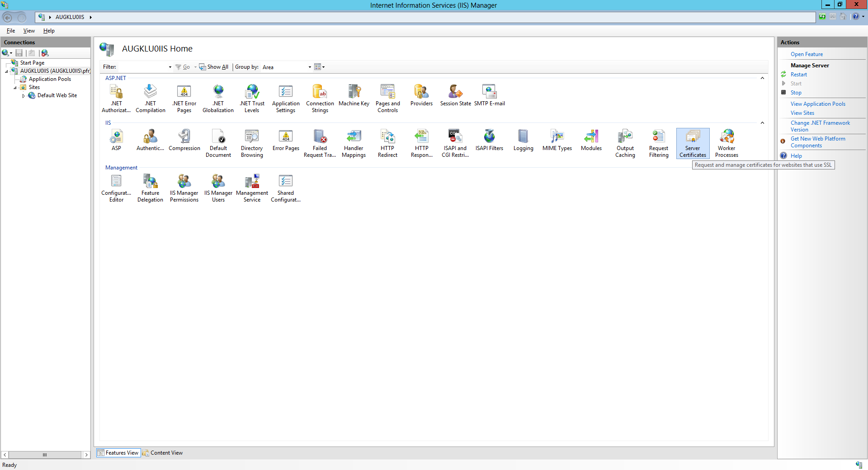The height and width of the screenshot is (470, 868).
Task: Open the Server Certificates feature
Action: 693,143
